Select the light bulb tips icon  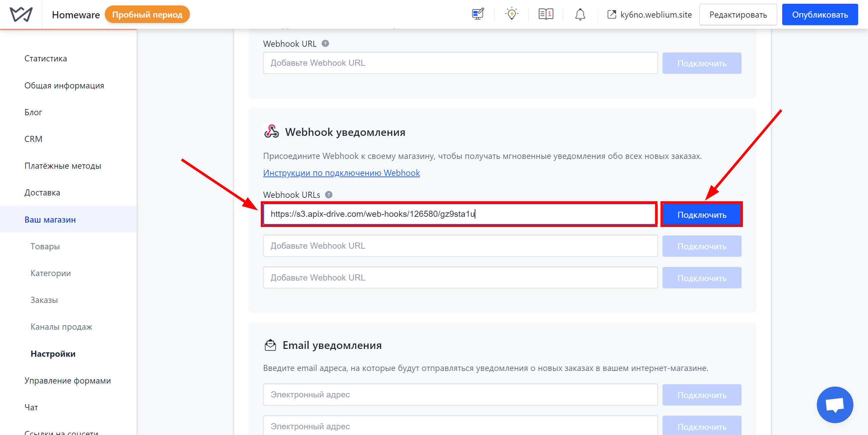[x=511, y=15]
